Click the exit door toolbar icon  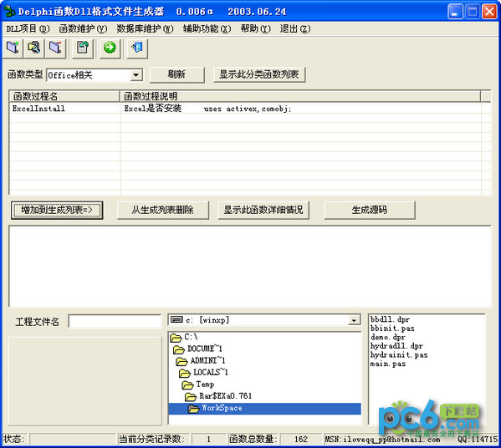[x=137, y=48]
